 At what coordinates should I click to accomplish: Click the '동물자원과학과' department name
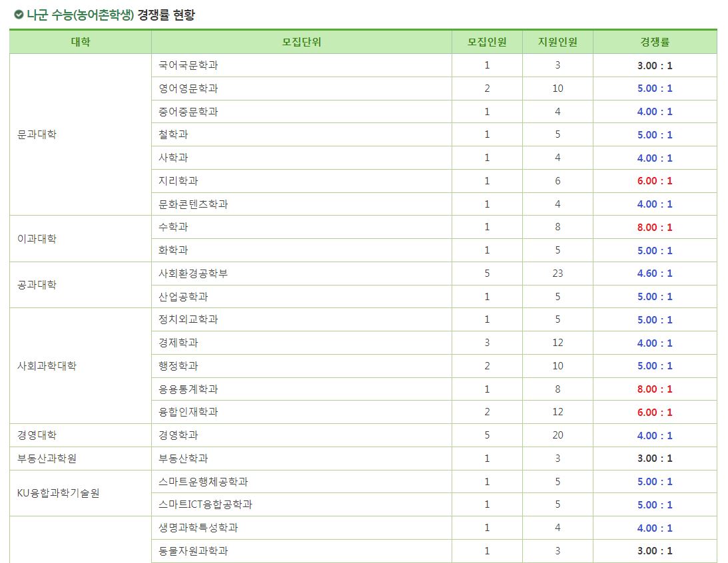point(193,551)
